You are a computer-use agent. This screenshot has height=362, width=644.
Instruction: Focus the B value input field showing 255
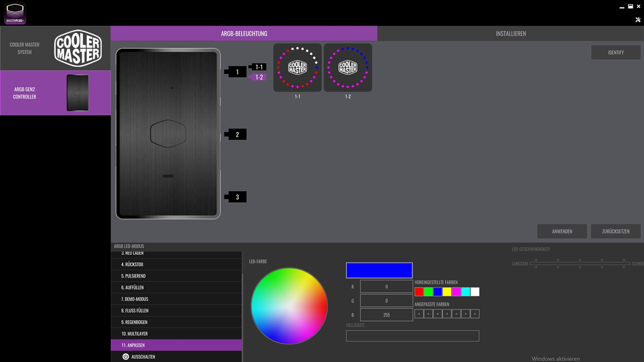[386, 315]
